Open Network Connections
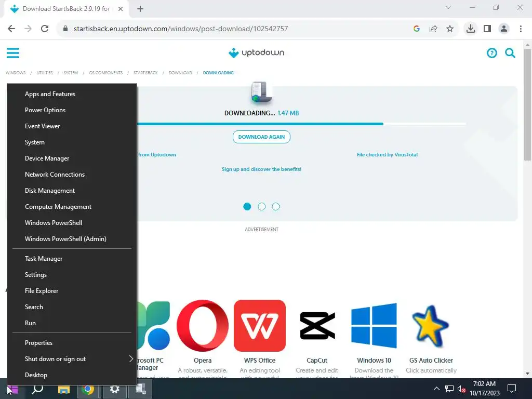 coord(72,175)
